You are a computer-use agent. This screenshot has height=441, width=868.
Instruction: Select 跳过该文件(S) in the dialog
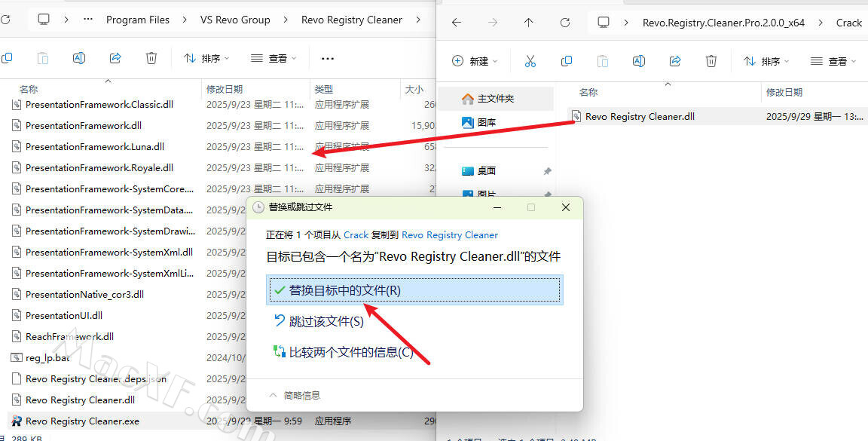click(326, 321)
